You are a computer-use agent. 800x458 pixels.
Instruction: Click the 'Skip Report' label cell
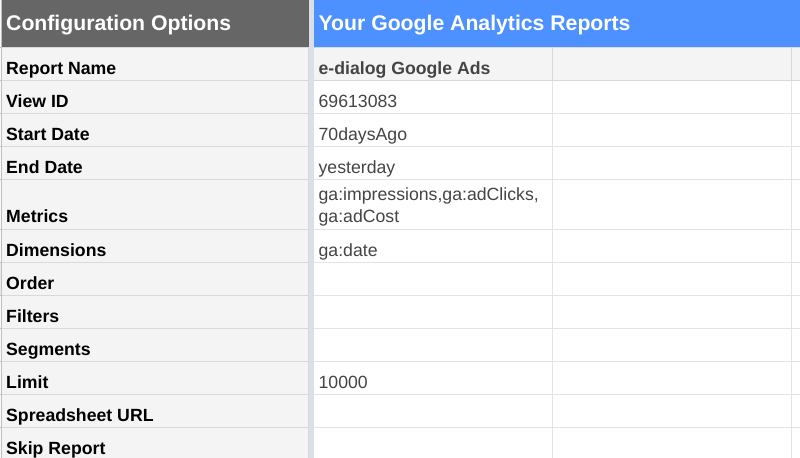tap(155, 446)
